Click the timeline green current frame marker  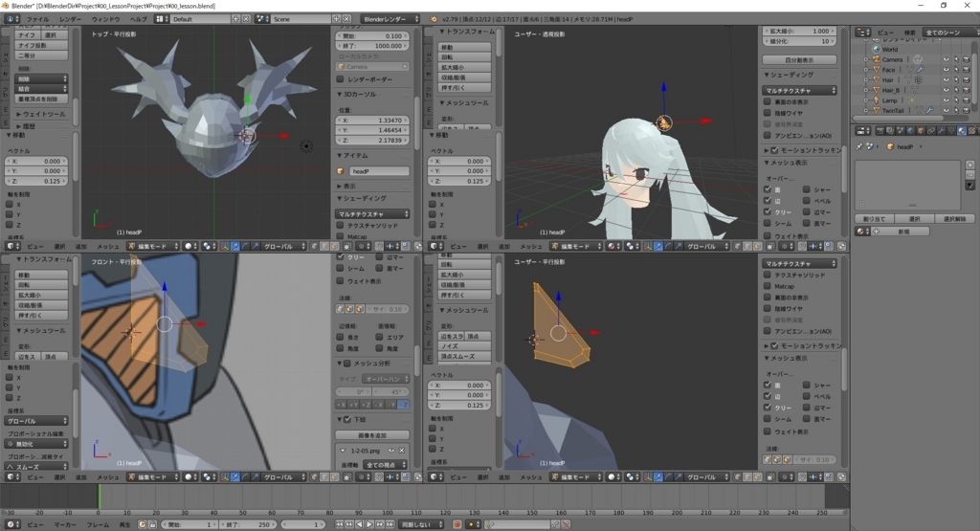[99, 498]
